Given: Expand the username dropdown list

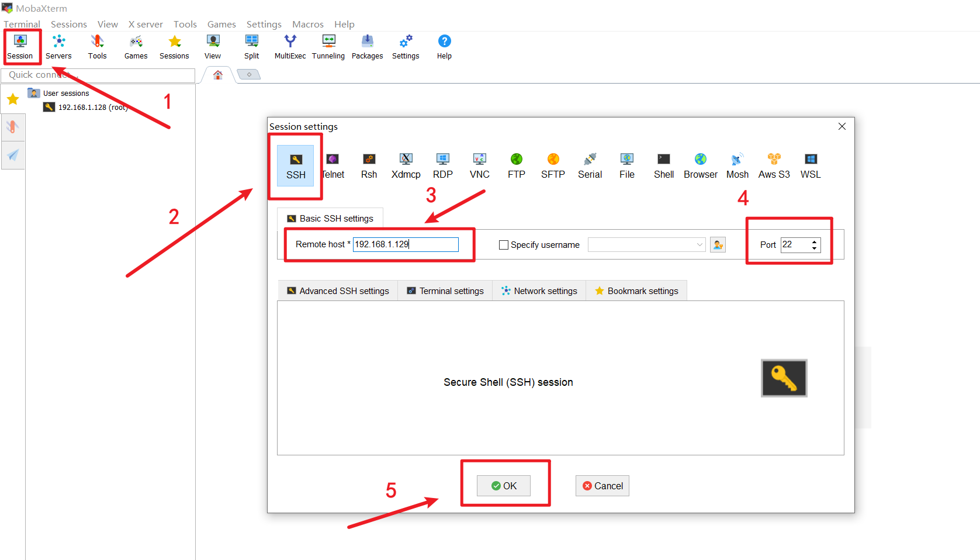Looking at the screenshot, I should [699, 245].
